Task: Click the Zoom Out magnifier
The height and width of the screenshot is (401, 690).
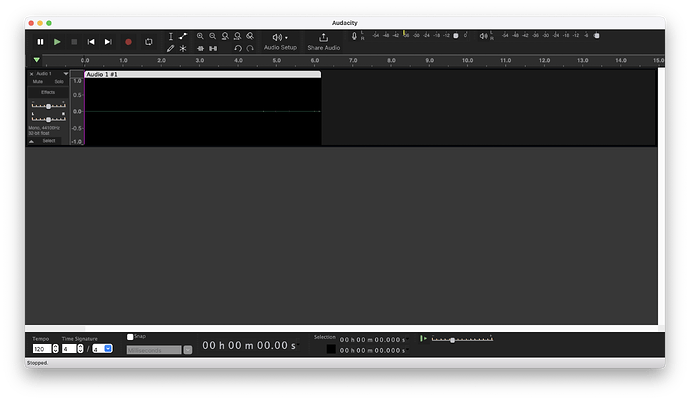Action: point(213,37)
